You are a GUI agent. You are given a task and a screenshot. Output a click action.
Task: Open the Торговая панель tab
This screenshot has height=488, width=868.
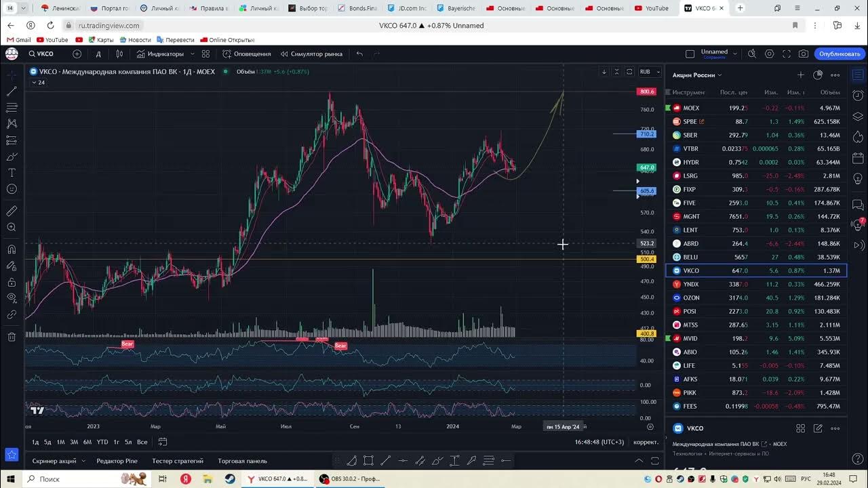pos(242,461)
